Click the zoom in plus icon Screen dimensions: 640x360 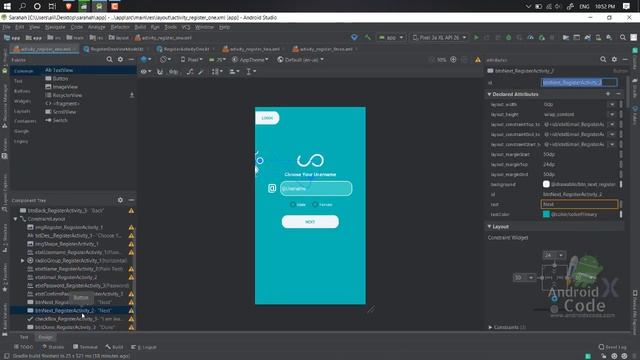(x=453, y=60)
